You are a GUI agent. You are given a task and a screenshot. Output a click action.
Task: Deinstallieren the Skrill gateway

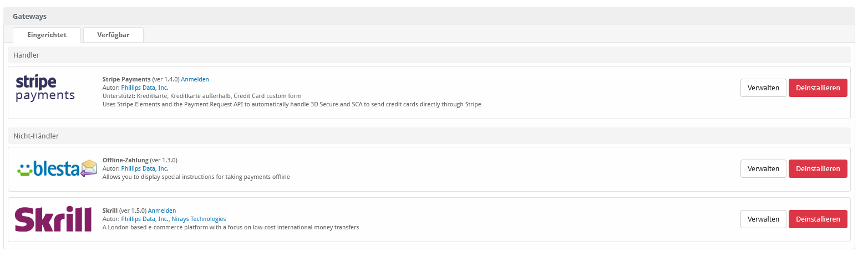point(818,219)
